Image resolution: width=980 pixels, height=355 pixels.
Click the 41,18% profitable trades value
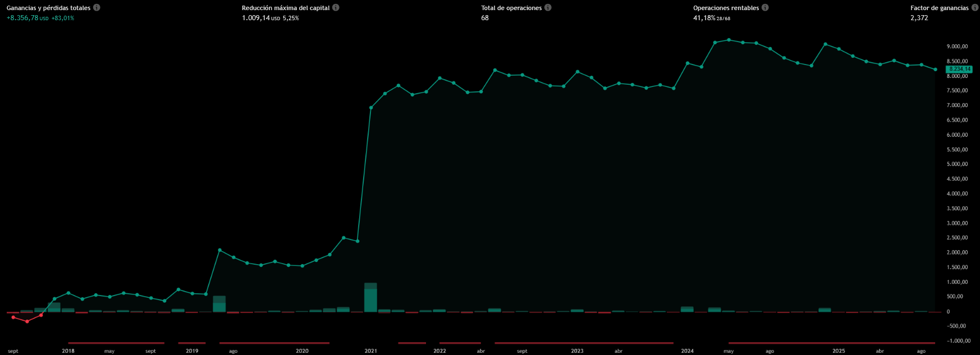point(704,18)
